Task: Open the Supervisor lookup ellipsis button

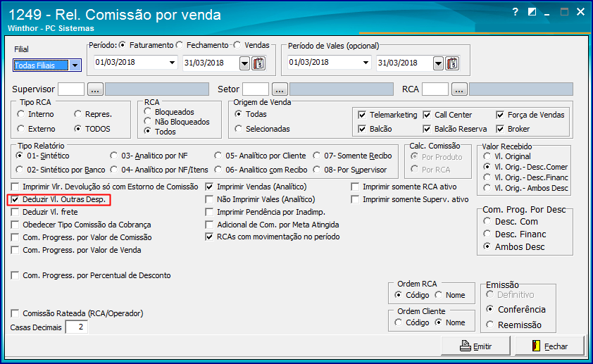Action: click(95, 89)
